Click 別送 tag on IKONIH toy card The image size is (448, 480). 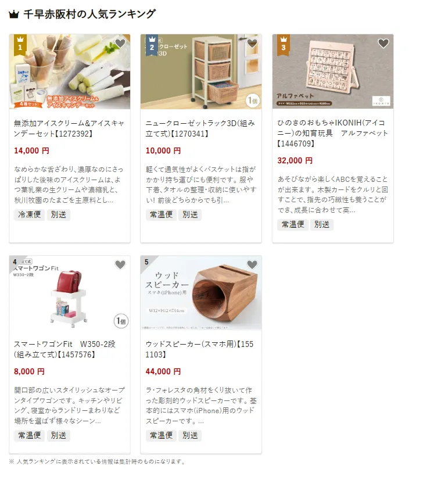click(x=322, y=224)
